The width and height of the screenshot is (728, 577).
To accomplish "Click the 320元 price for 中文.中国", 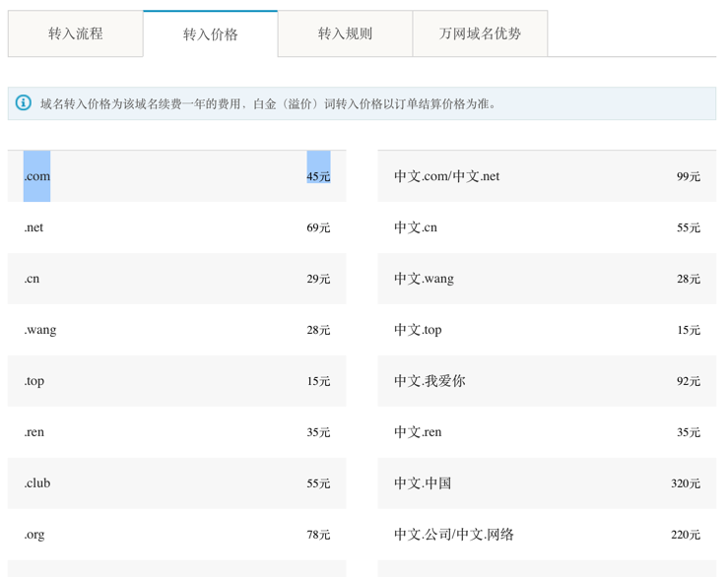I will (x=686, y=483).
